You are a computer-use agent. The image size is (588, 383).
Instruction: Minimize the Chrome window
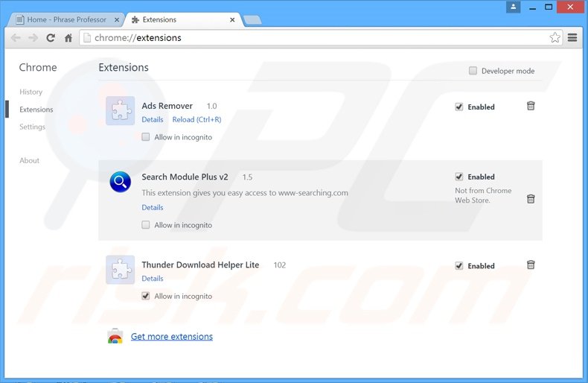532,7
